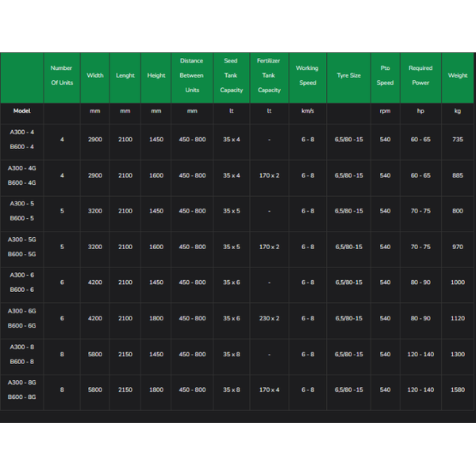476x476 pixels.
Task: Click tyre size '6,5/80-15' in A300 - 6 row
Action: (x=348, y=282)
